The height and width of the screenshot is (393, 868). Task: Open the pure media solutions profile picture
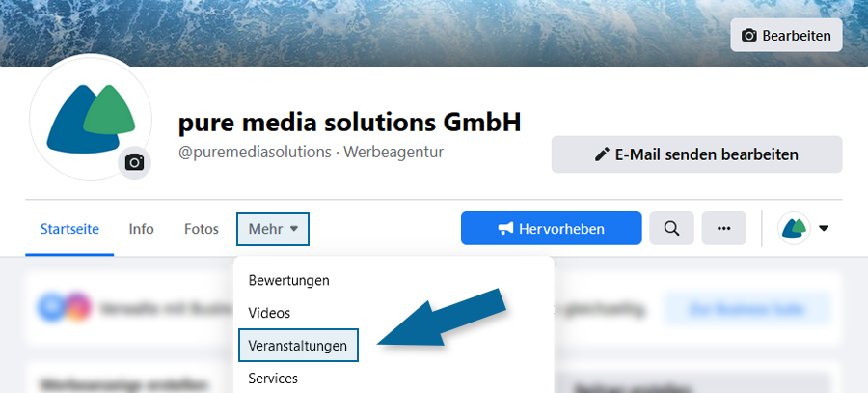91,117
